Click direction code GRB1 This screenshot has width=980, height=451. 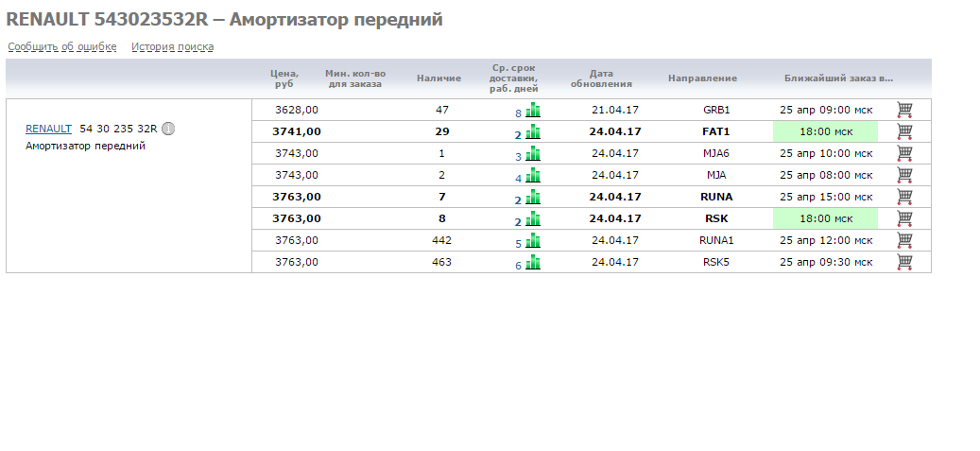(716, 110)
